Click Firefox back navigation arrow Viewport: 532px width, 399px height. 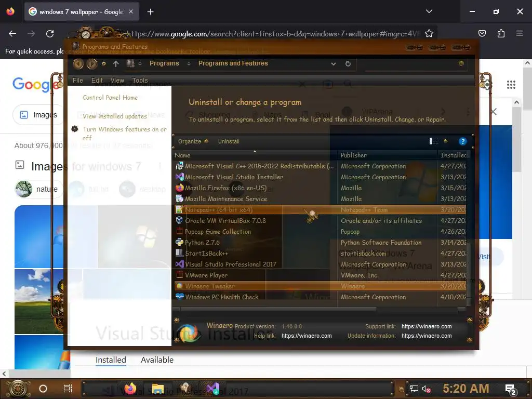click(12, 34)
